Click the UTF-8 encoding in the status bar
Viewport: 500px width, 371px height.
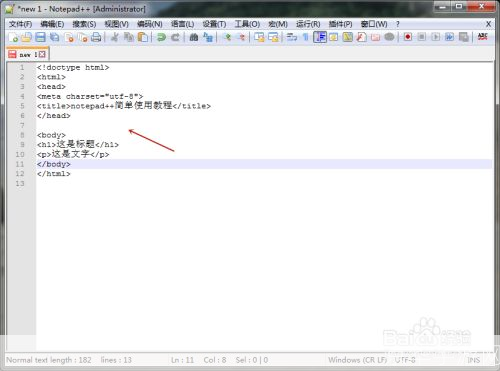[x=405, y=360]
